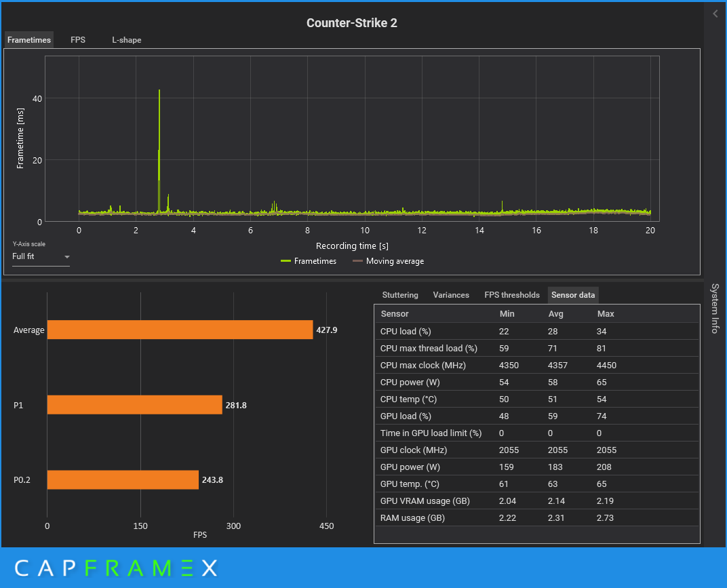Select the GPU load (%) row
This screenshot has height=588, width=727.
pos(536,416)
